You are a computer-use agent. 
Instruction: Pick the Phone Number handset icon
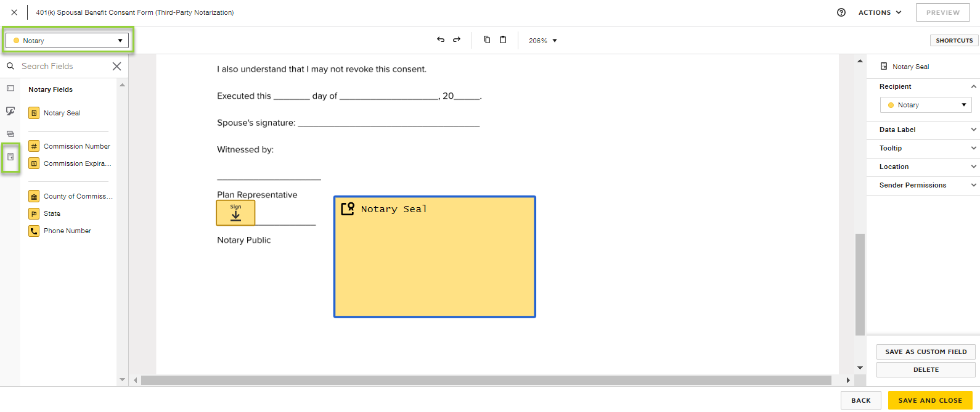point(35,231)
